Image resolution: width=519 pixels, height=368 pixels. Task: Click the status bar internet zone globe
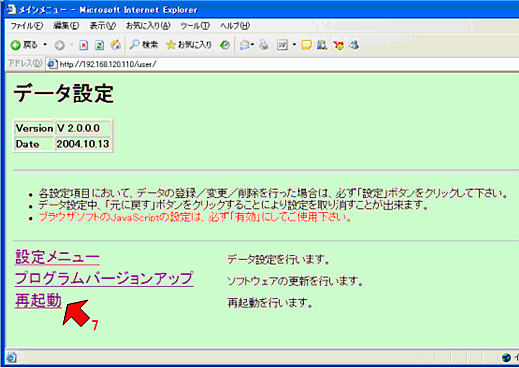[x=506, y=358]
